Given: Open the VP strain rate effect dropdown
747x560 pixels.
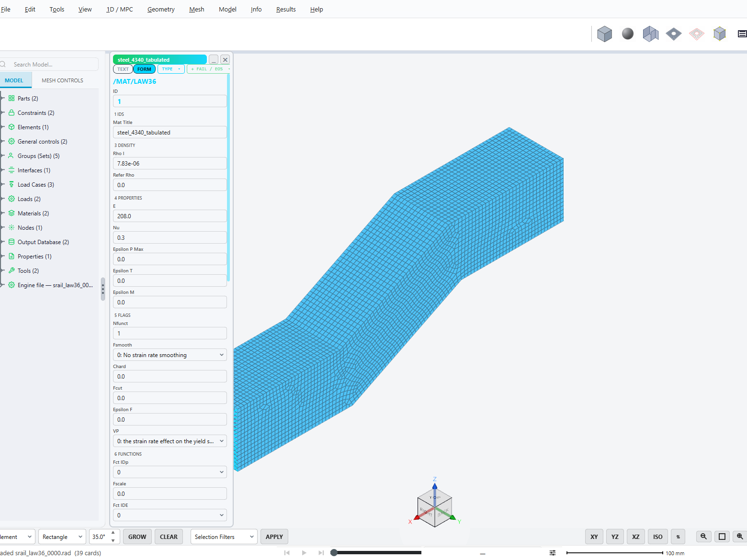Looking at the screenshot, I should click(x=170, y=441).
